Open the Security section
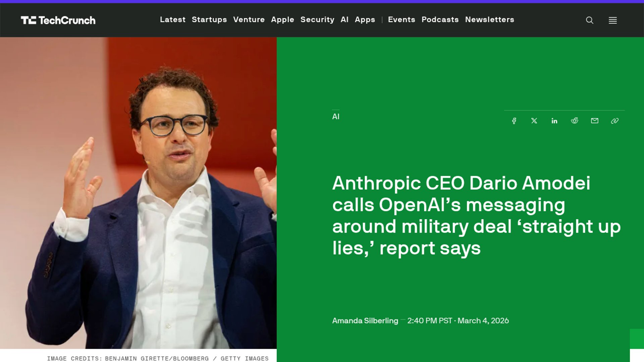The width and height of the screenshot is (644, 362). point(317,19)
